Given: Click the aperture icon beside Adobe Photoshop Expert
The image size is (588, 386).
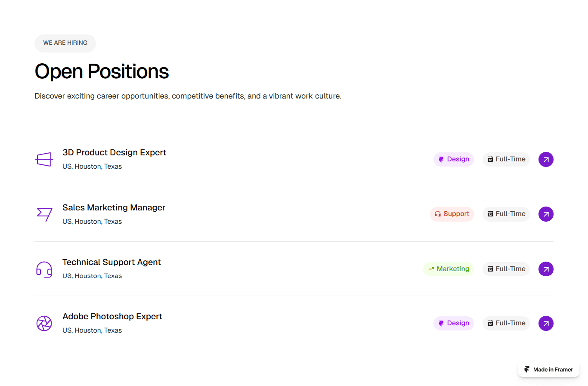Looking at the screenshot, I should 44,323.
